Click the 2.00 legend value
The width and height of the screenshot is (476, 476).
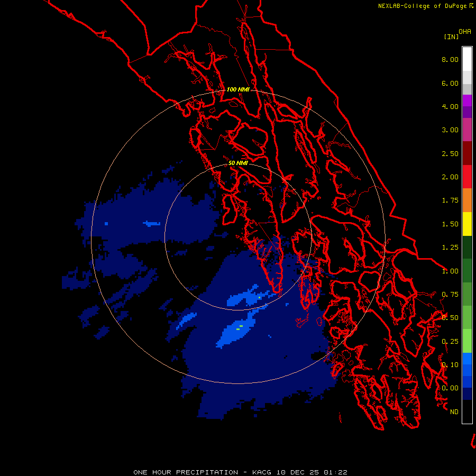[x=450, y=177]
